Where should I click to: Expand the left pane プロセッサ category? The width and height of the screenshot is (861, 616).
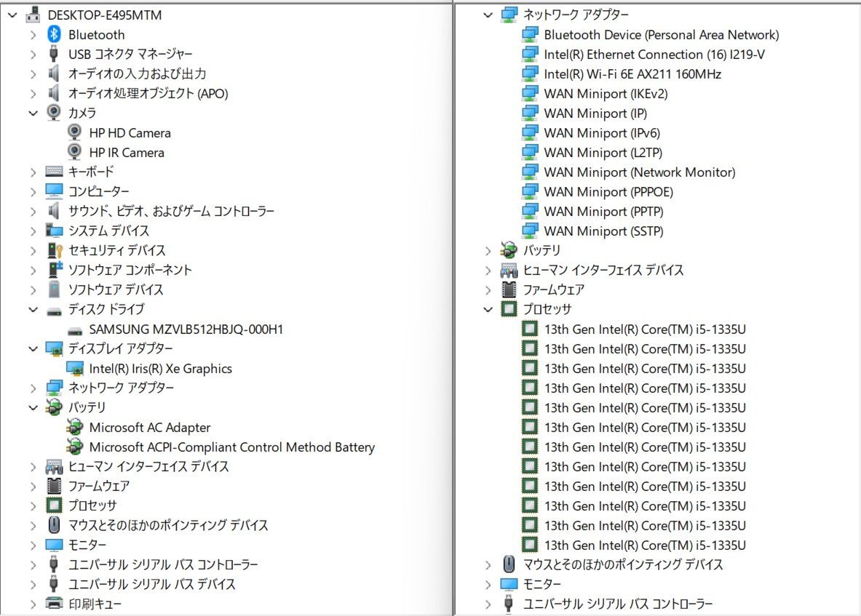(33, 505)
